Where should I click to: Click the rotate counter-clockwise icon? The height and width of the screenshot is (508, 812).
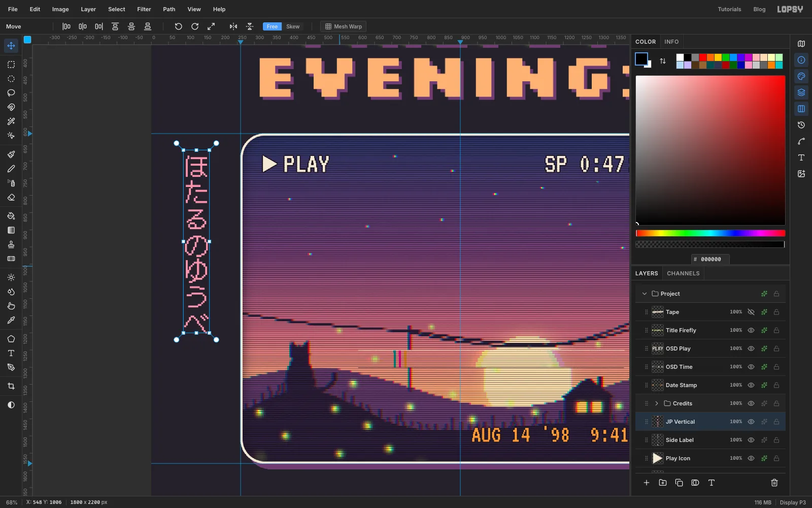179,26
